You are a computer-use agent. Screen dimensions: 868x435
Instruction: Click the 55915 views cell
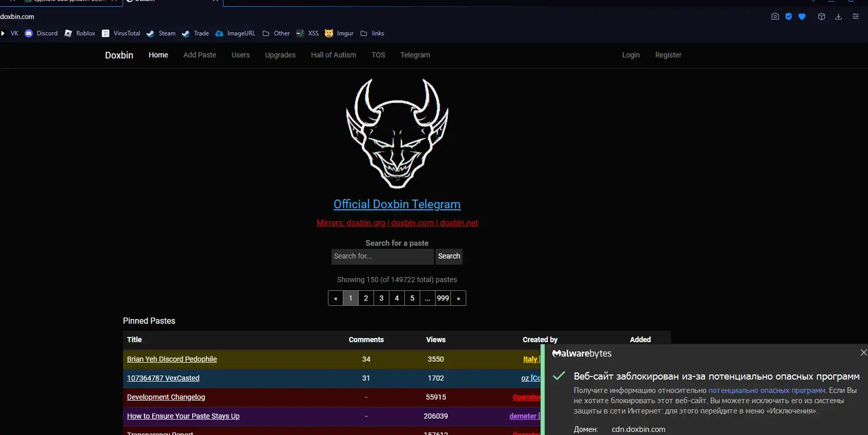(x=436, y=397)
